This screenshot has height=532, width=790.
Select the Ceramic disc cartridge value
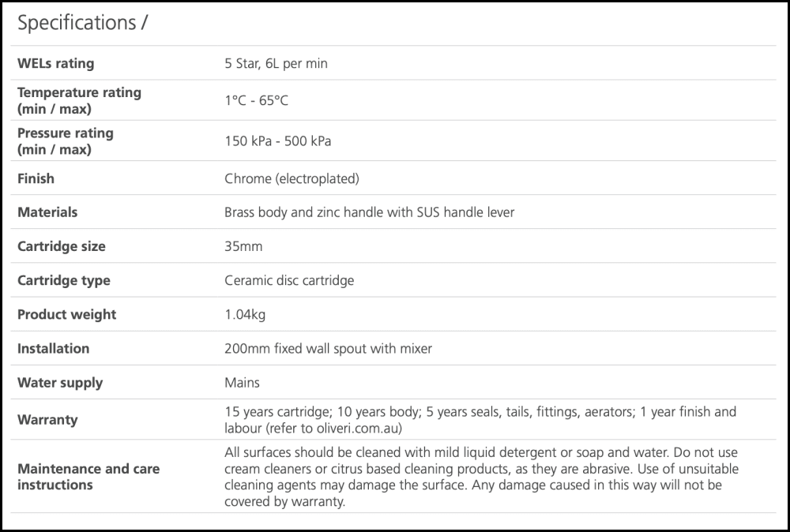[289, 280]
